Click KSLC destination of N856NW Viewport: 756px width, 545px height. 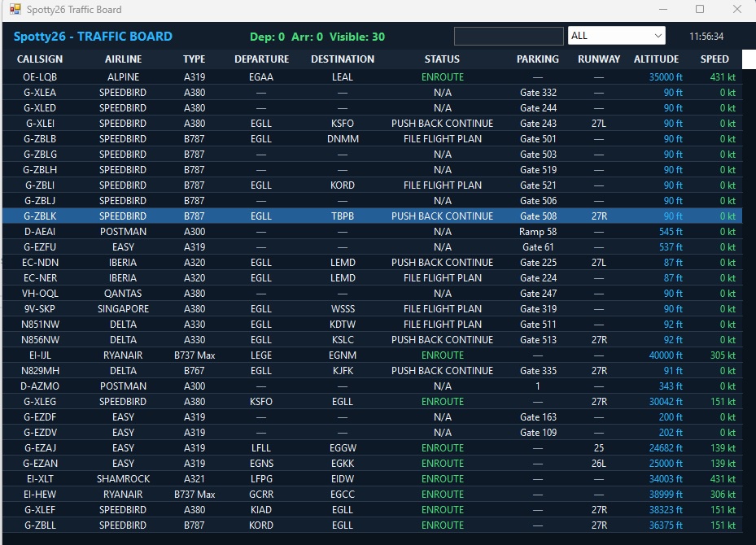coord(343,339)
